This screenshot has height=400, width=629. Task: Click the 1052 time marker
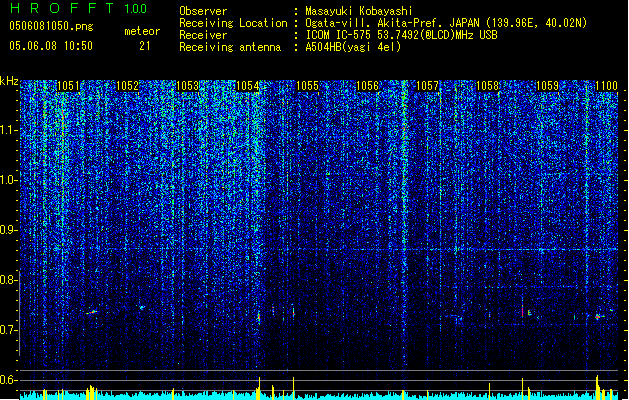(128, 86)
